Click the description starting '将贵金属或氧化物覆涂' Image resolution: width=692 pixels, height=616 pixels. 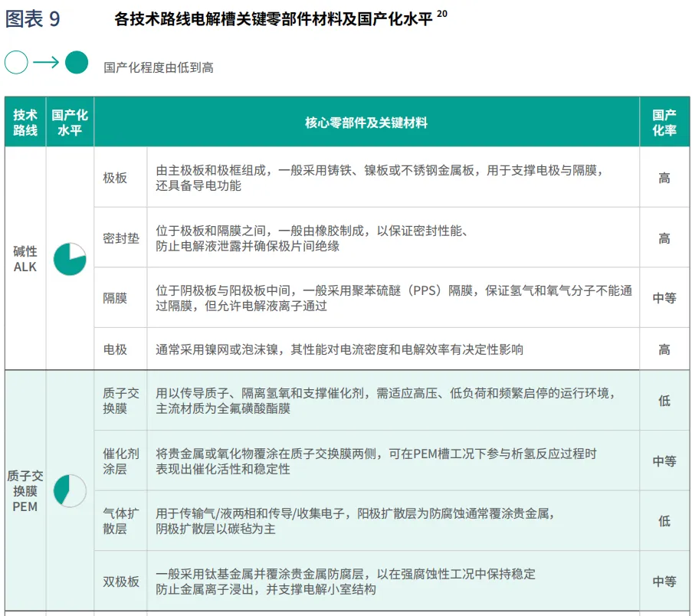[x=376, y=461]
